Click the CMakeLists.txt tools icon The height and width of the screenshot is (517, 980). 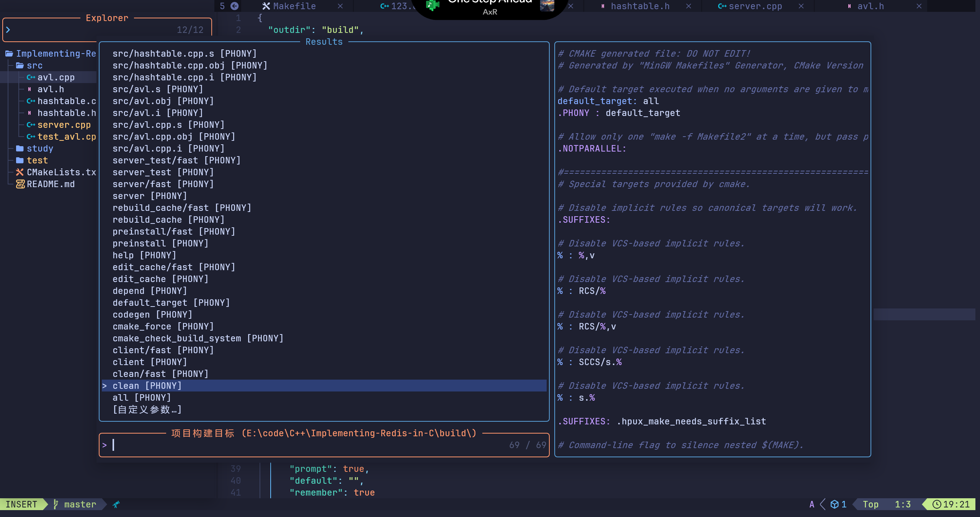click(x=20, y=172)
